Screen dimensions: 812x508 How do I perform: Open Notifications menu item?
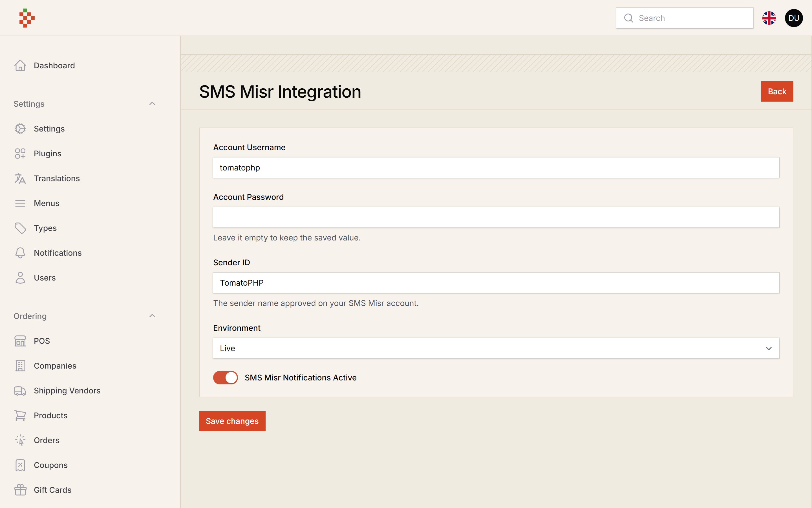tap(58, 253)
